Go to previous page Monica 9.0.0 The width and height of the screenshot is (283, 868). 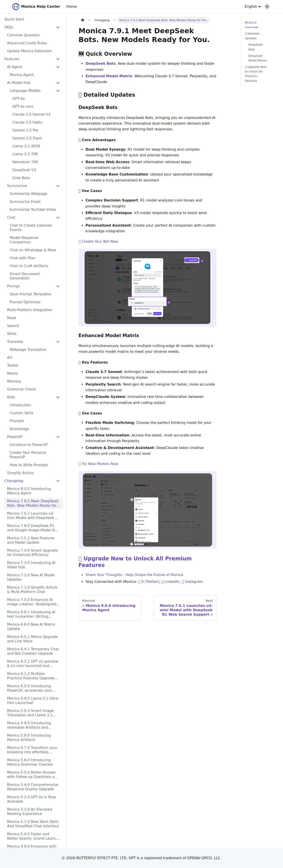tap(110, 608)
